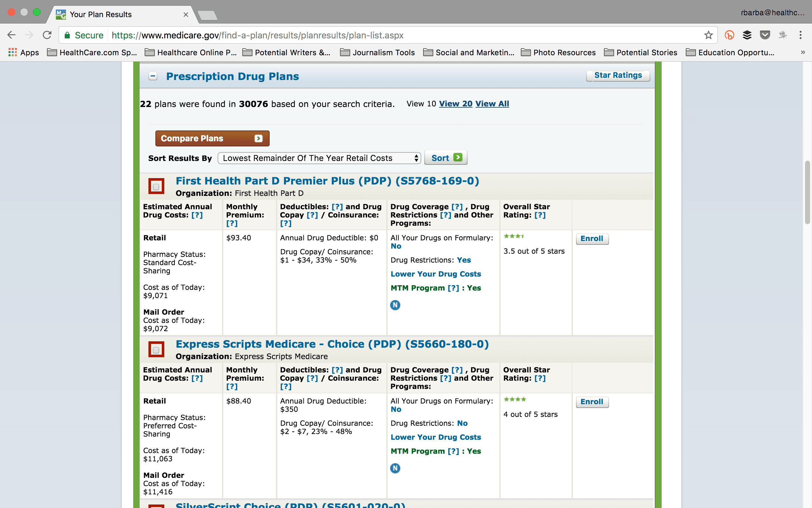Click the gray extension icon beside Pocket
The width and height of the screenshot is (812, 508).
pyautogui.click(x=783, y=35)
